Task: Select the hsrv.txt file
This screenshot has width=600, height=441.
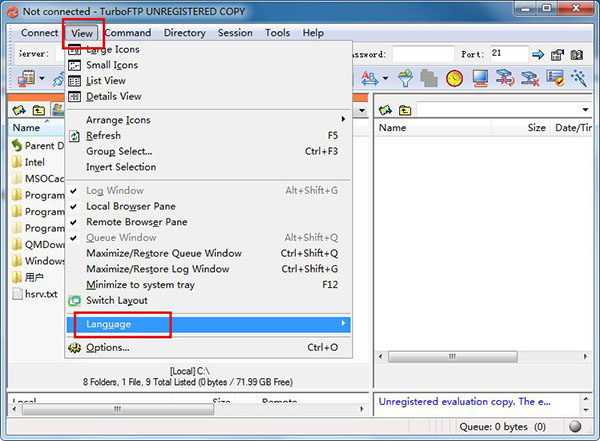Action: coord(35,294)
